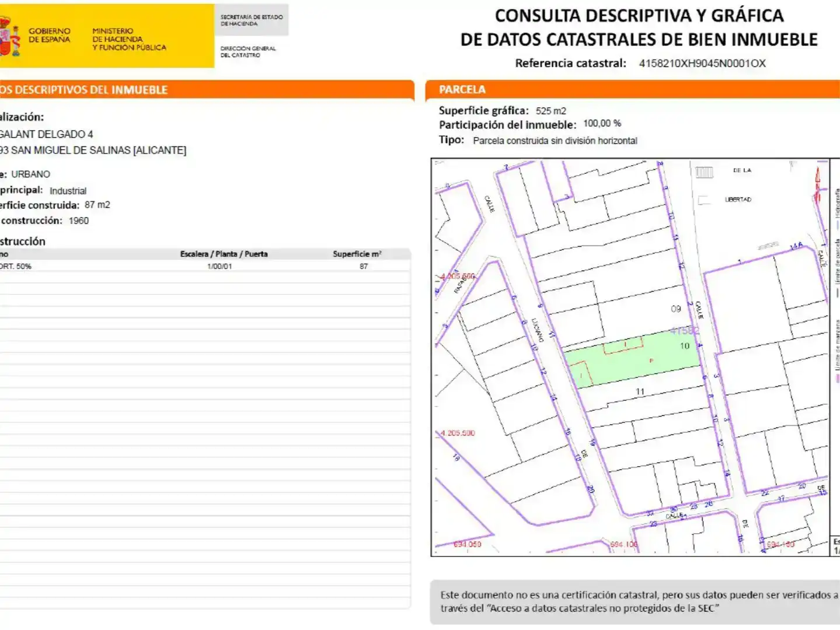Click "DIRECCIÓN GENERAL DEL CATASTRO" text
Image resolution: width=840 pixels, height=630 pixels.
coord(248,52)
